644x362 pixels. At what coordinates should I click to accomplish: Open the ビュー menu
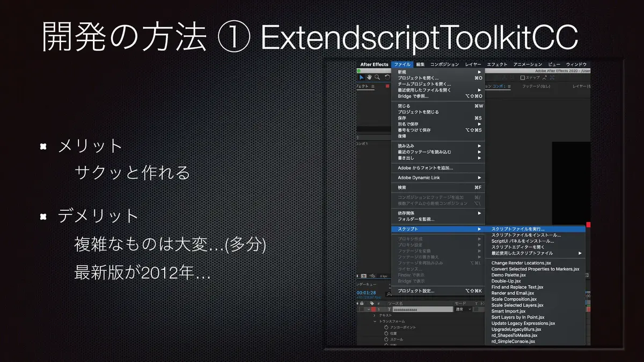pyautogui.click(x=554, y=64)
